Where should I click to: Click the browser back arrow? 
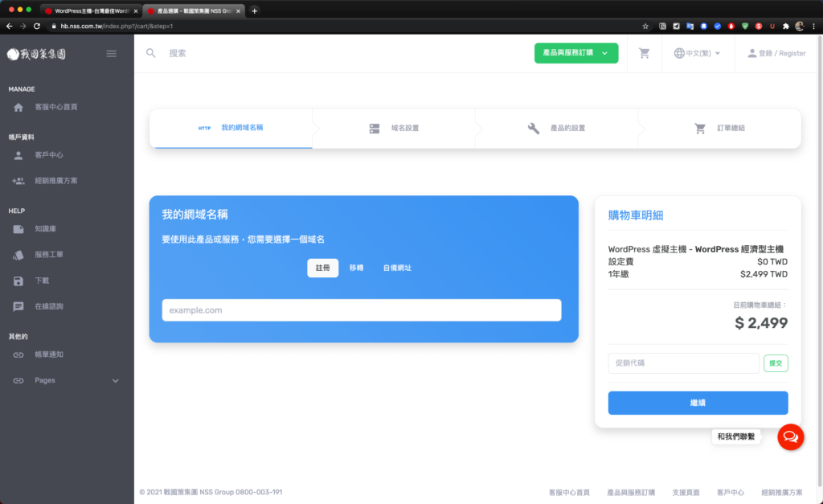(9, 26)
